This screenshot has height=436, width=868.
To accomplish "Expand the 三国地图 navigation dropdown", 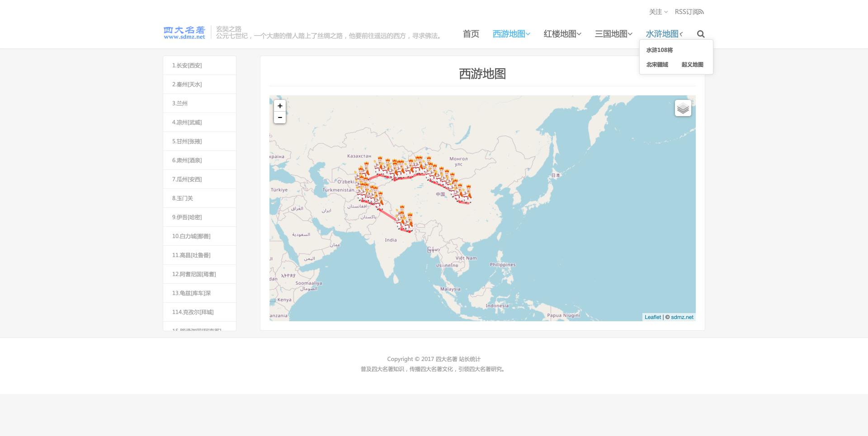I will tap(613, 34).
